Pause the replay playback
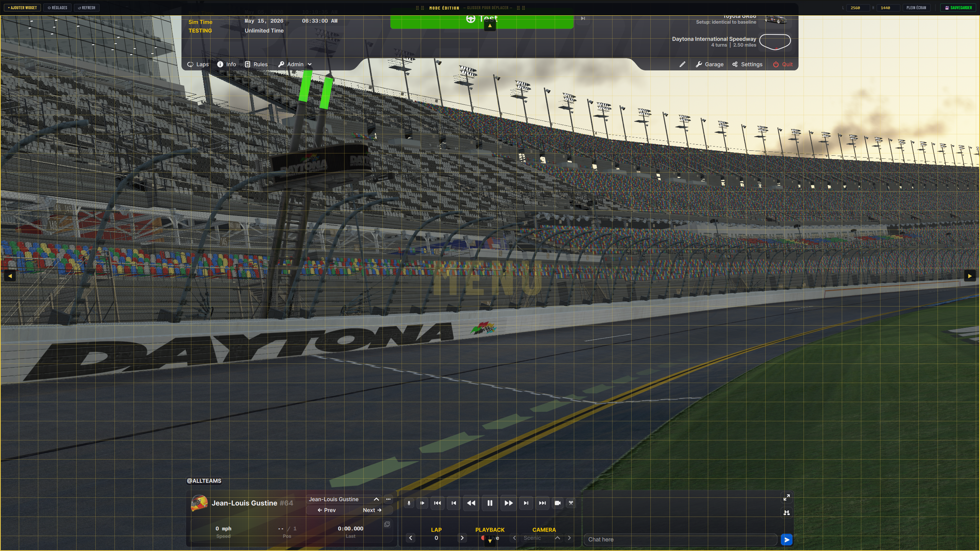The image size is (980, 551). click(490, 503)
